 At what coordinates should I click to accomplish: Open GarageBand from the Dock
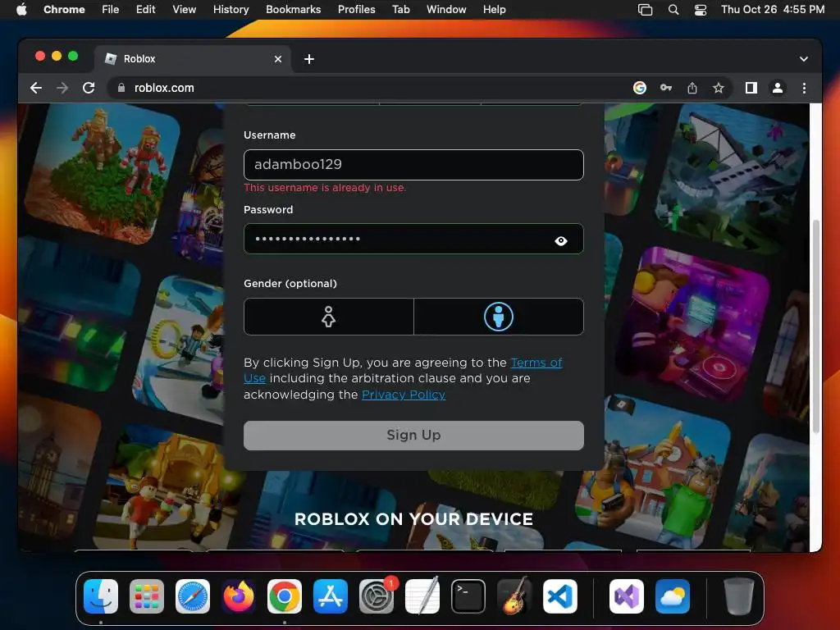(x=514, y=596)
